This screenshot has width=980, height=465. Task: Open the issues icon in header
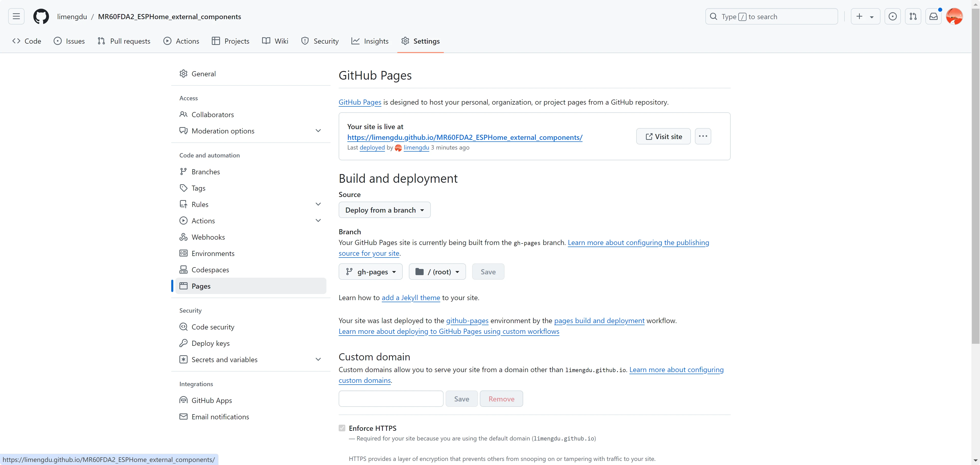(892, 16)
